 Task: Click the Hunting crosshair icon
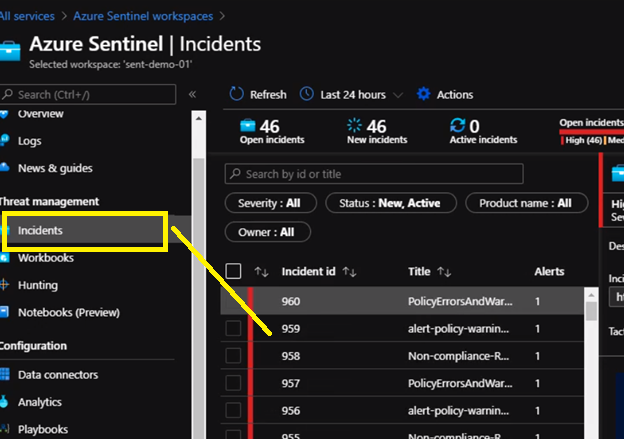pos(4,285)
